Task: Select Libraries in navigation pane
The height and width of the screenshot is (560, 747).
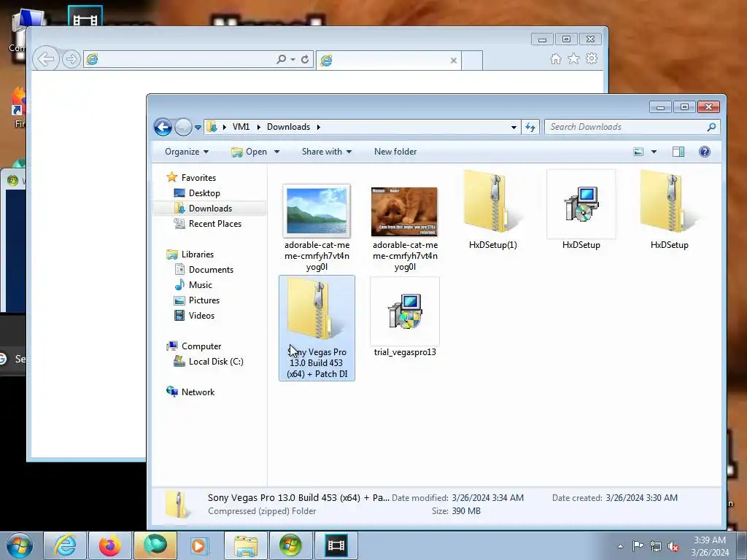Action: [x=197, y=254]
